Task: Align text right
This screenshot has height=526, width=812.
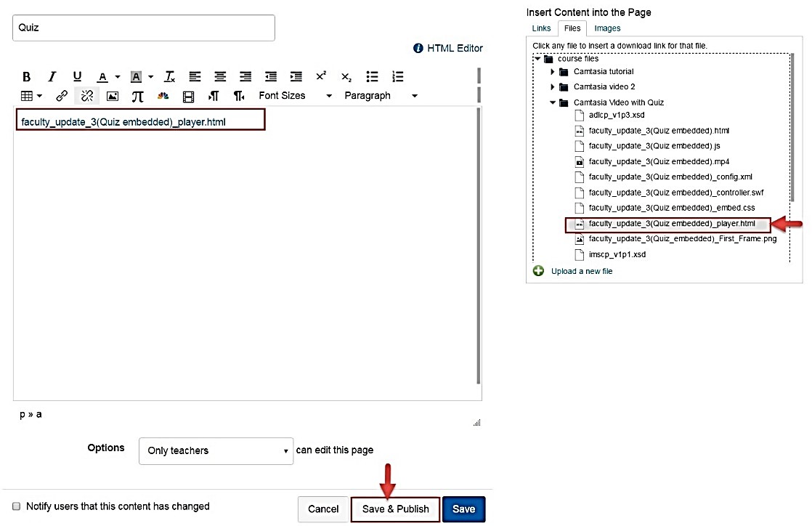Action: [x=245, y=77]
